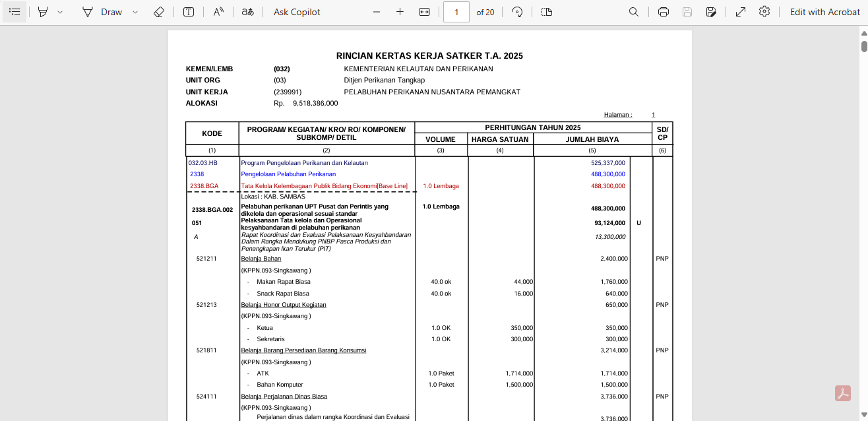Click the Snack Rapat Biasa item

click(x=283, y=294)
